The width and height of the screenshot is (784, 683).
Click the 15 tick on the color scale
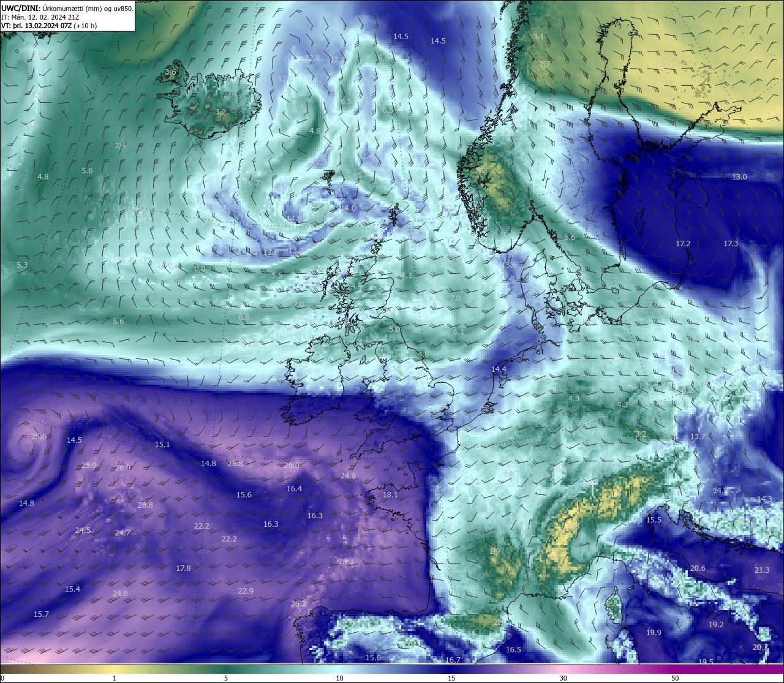451,678
